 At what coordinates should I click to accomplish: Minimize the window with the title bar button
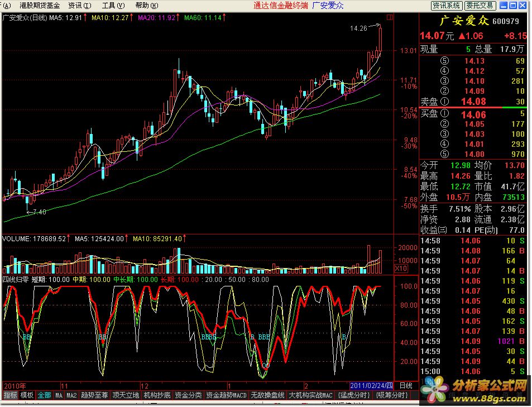pos(504,5)
